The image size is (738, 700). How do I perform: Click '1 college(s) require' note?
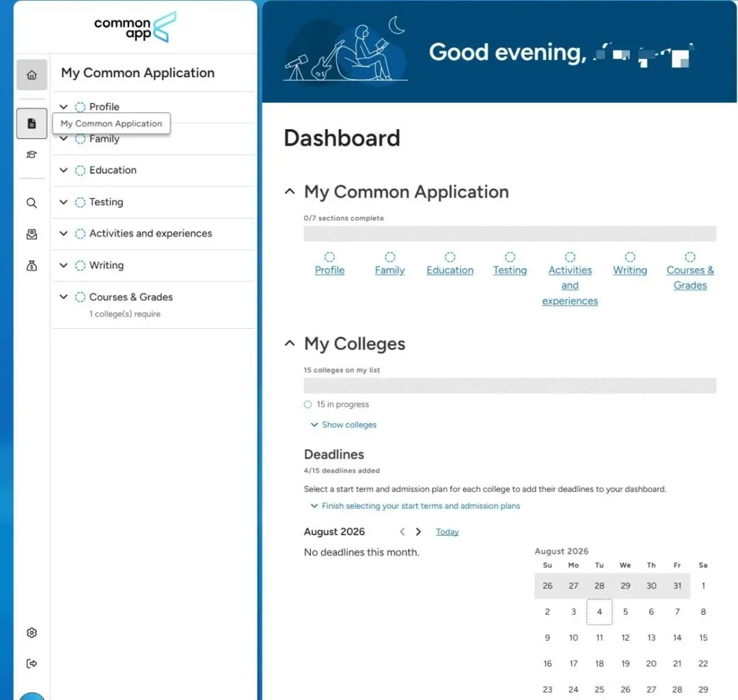(125, 314)
